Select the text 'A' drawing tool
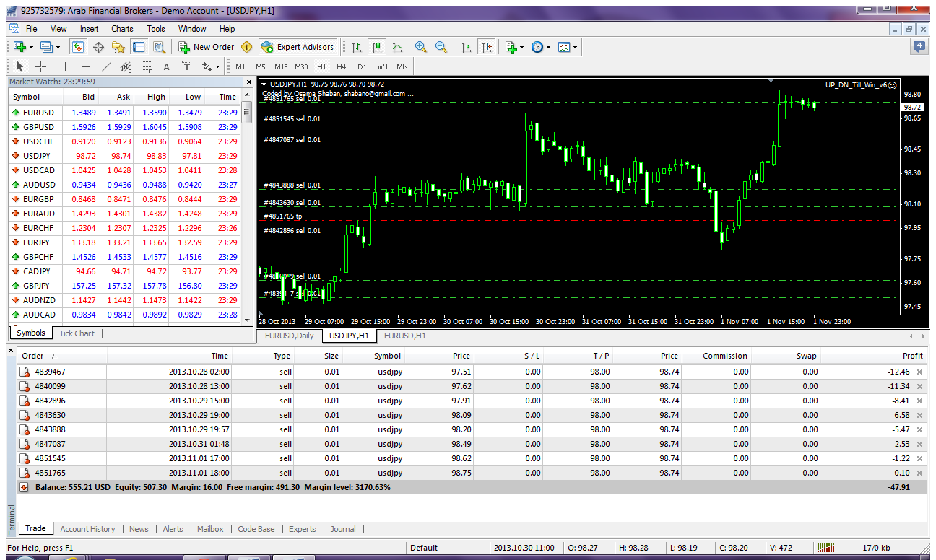936x560 pixels. tap(166, 66)
